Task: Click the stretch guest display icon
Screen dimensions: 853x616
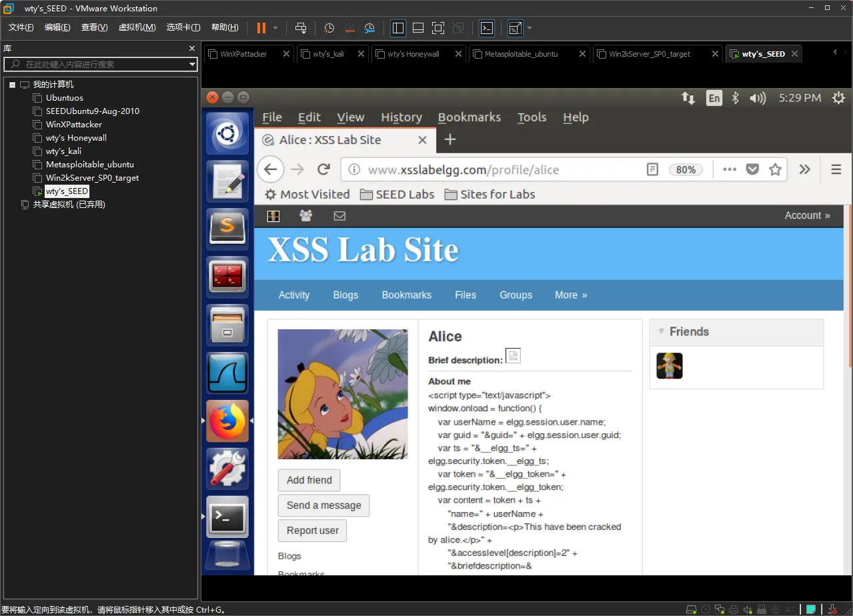Action: (515, 28)
